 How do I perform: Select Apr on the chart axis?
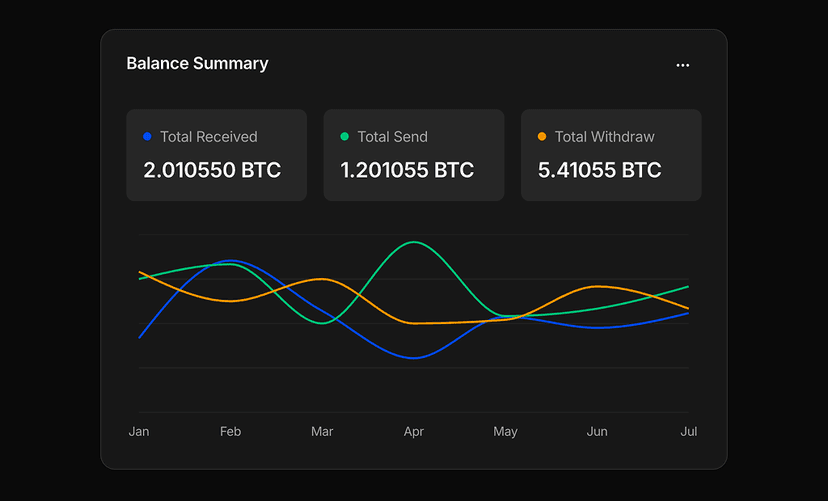(414, 431)
